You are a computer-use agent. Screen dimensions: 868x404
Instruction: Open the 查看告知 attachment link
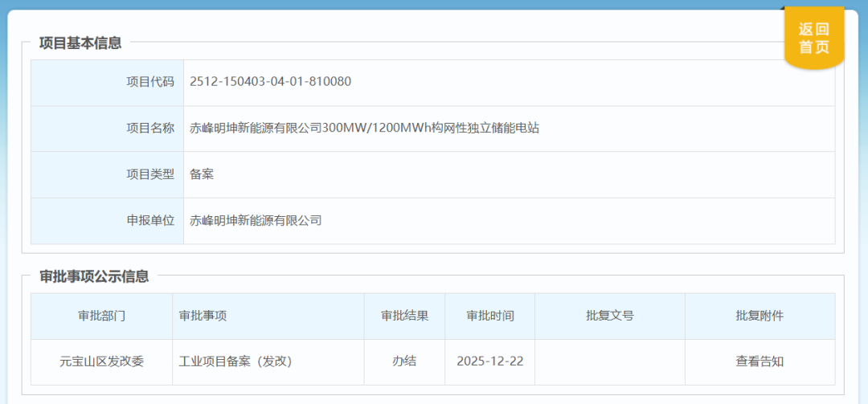click(759, 361)
